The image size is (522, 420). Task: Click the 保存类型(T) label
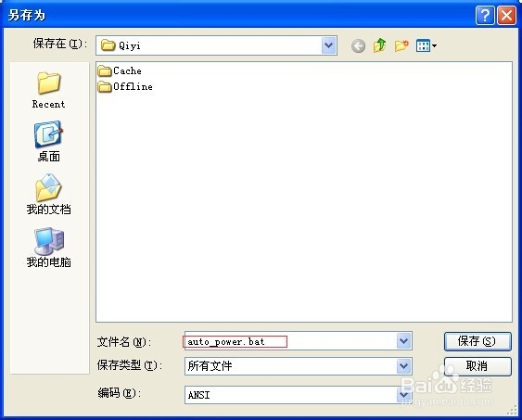coord(130,365)
